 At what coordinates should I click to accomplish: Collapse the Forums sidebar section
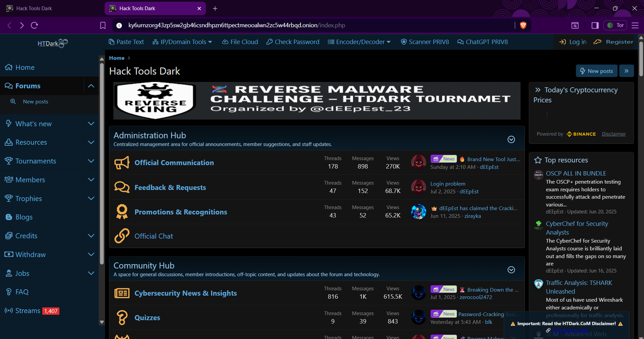91,86
